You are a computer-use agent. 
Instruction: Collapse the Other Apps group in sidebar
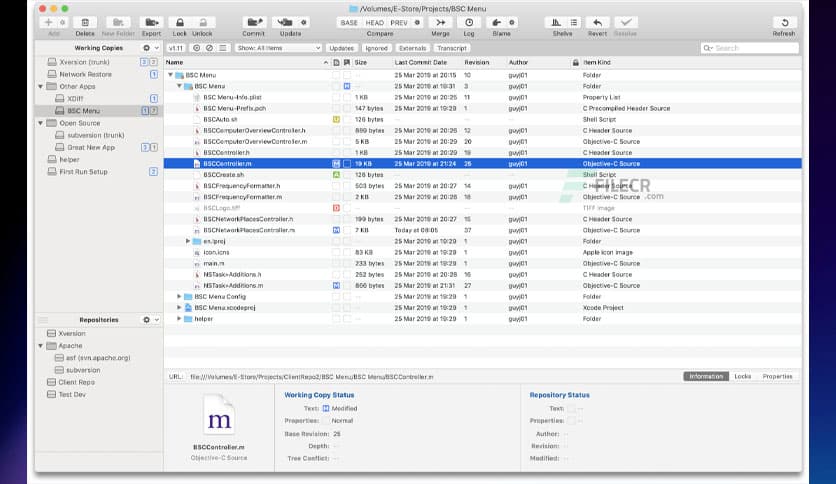pos(41,86)
